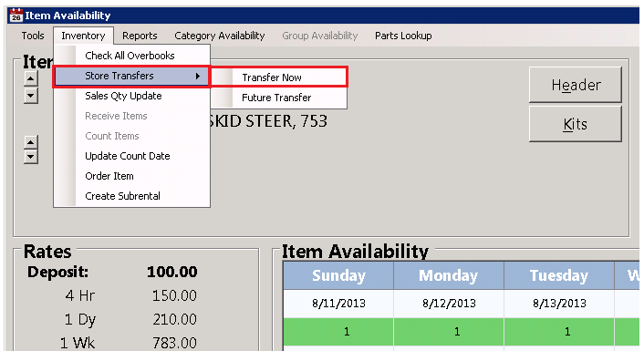This screenshot has height=351, width=644.
Task: Select the 8/11/2013 date cell
Action: pos(338,304)
